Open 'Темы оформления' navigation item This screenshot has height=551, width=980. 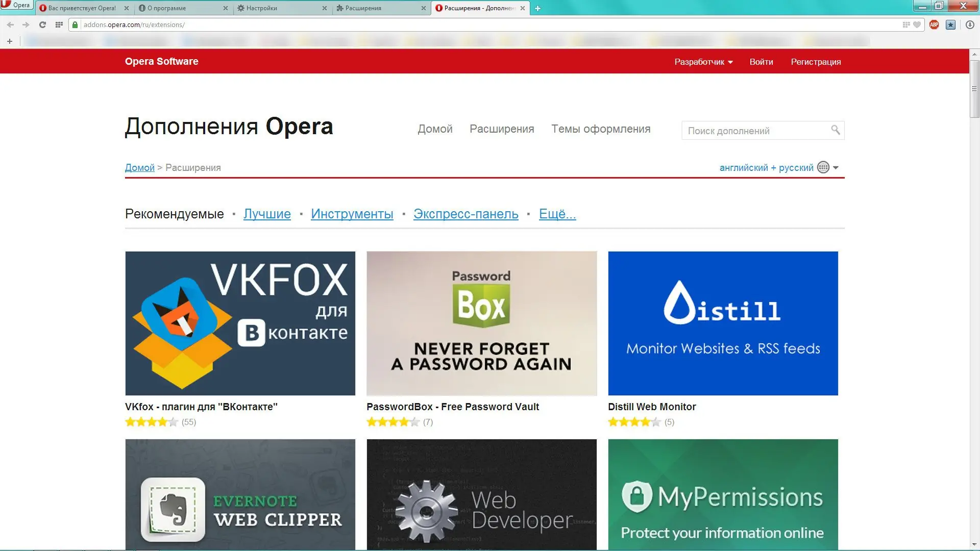601,129
